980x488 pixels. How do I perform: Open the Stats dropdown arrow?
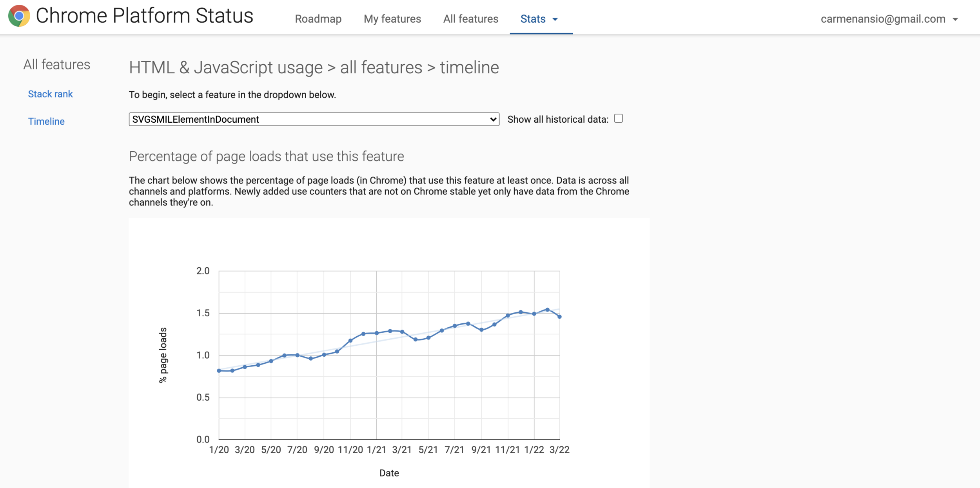pos(555,19)
